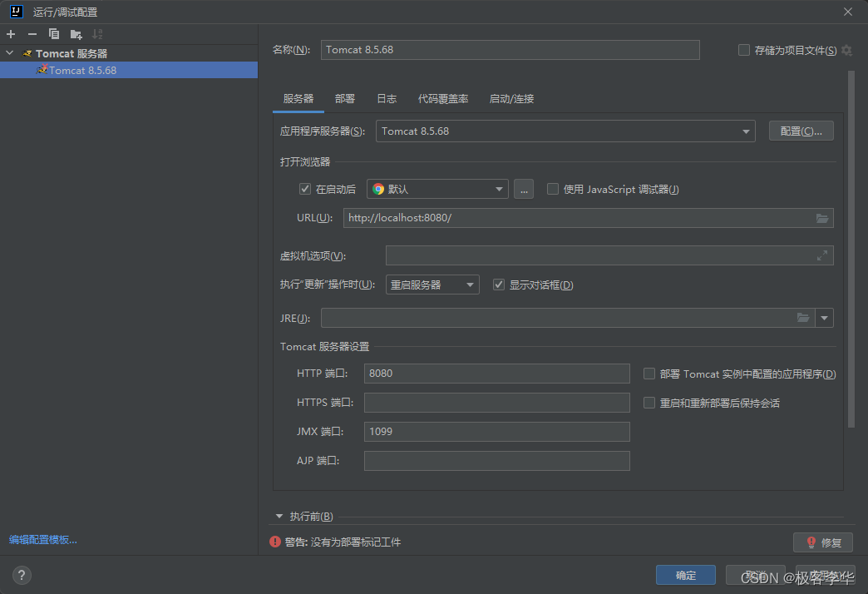
Task: Switch to the Code Coverage tab
Action: 443,99
